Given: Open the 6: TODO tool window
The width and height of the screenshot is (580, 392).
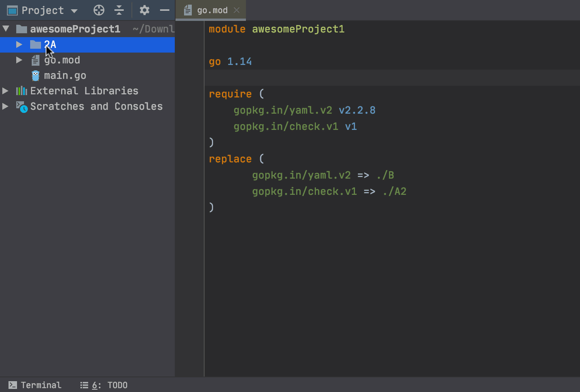Looking at the screenshot, I should [104, 385].
